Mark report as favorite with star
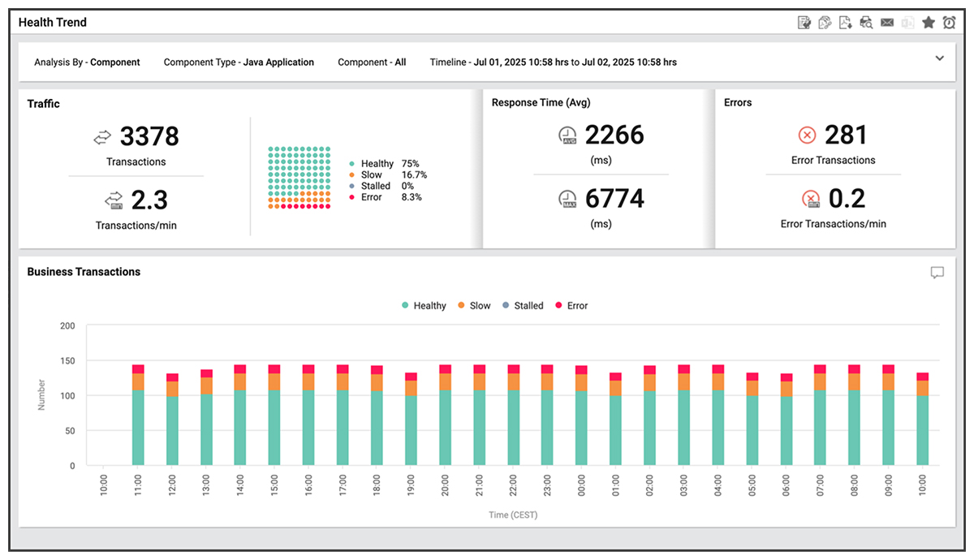Screen dimensions: 974x560 pos(929,23)
